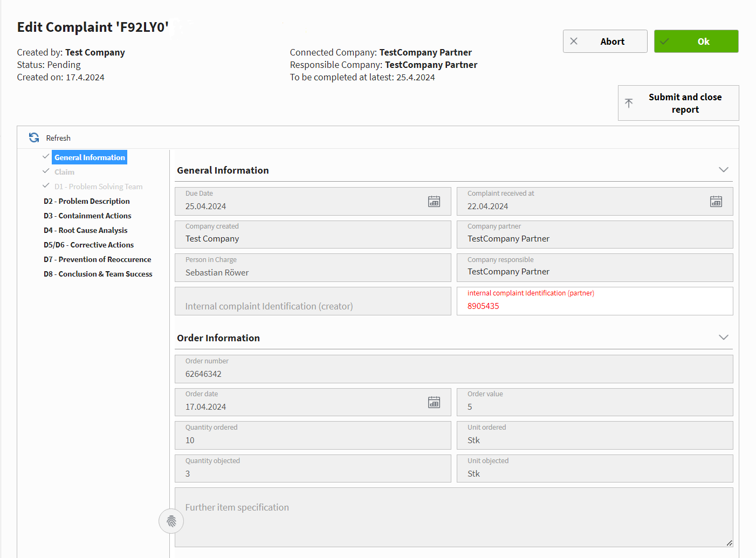Click the checkmark beside General Information
This screenshot has width=756, height=558.
pyautogui.click(x=46, y=156)
